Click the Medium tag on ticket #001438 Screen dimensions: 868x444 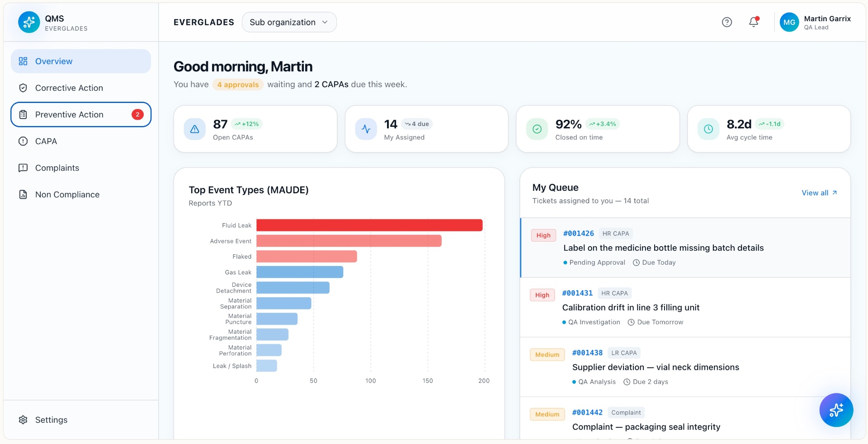tap(547, 355)
